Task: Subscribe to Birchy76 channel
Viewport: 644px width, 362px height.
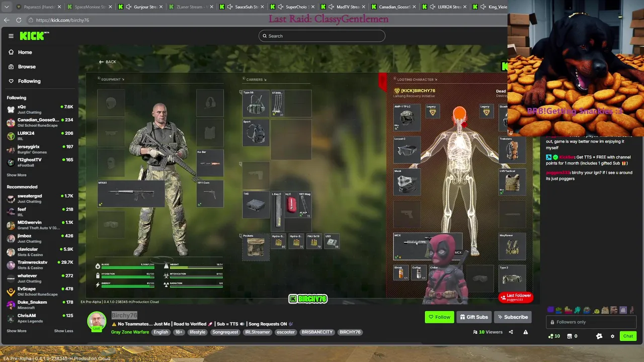Action: click(513, 317)
